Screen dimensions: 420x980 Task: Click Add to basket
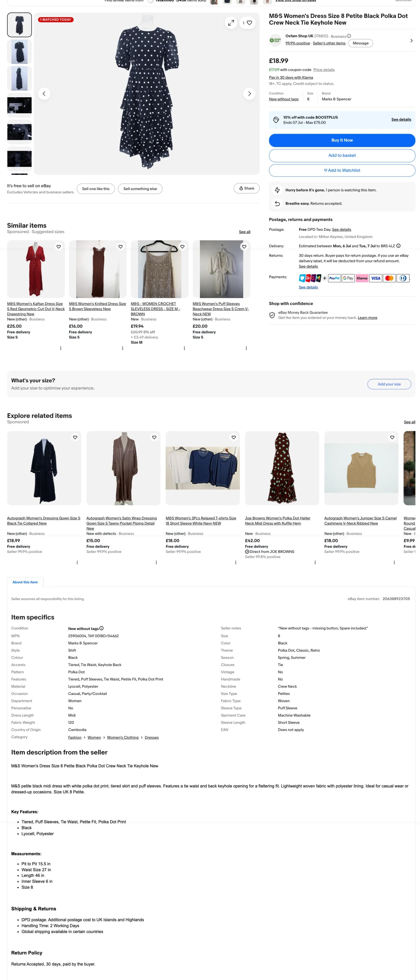342,155
